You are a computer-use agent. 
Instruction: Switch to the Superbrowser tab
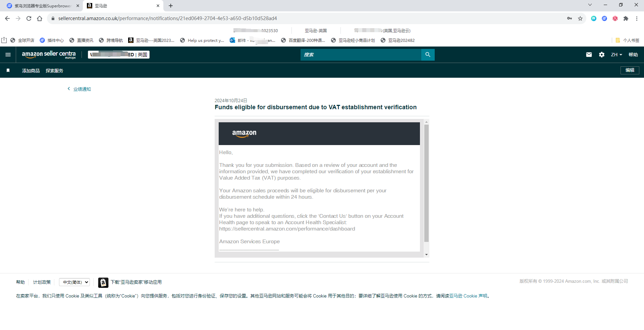(x=43, y=6)
